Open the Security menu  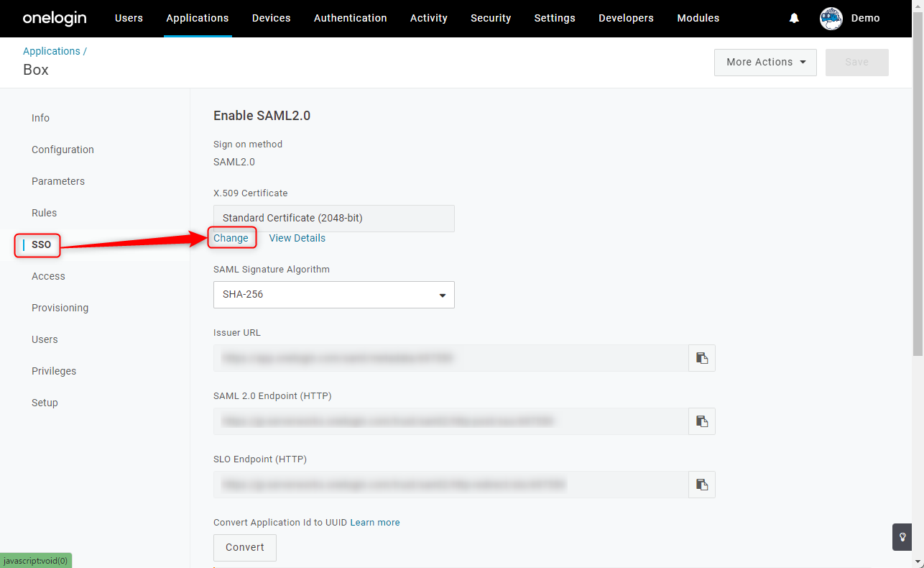coord(491,19)
